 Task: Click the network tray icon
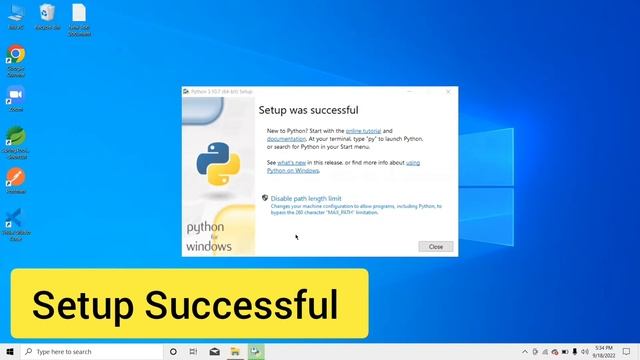(545, 351)
